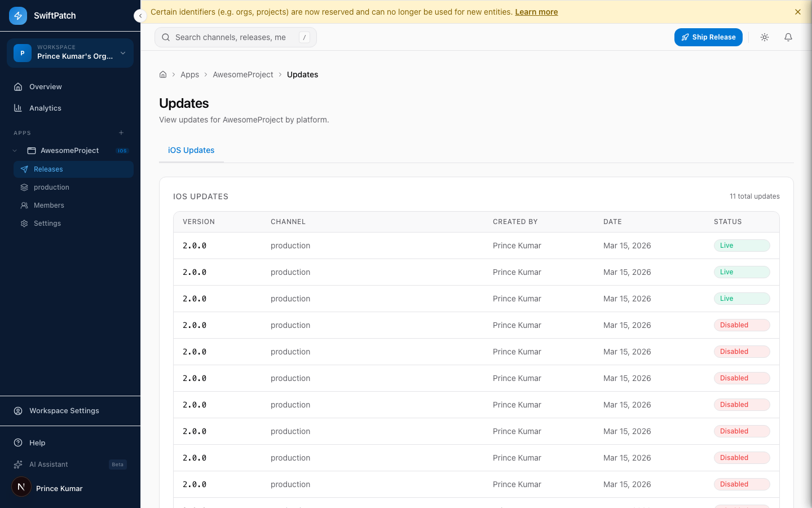Open the Members section
This screenshot has width=812, height=508.
pos(48,205)
